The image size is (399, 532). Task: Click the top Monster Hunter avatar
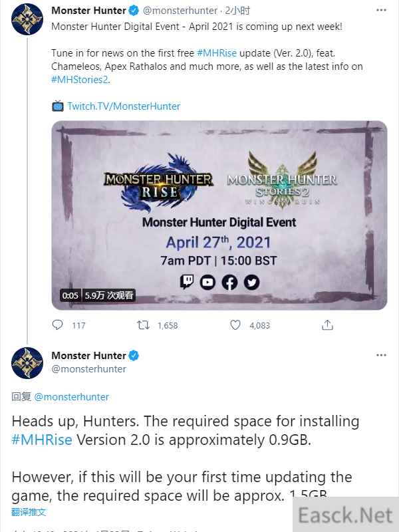click(x=27, y=19)
